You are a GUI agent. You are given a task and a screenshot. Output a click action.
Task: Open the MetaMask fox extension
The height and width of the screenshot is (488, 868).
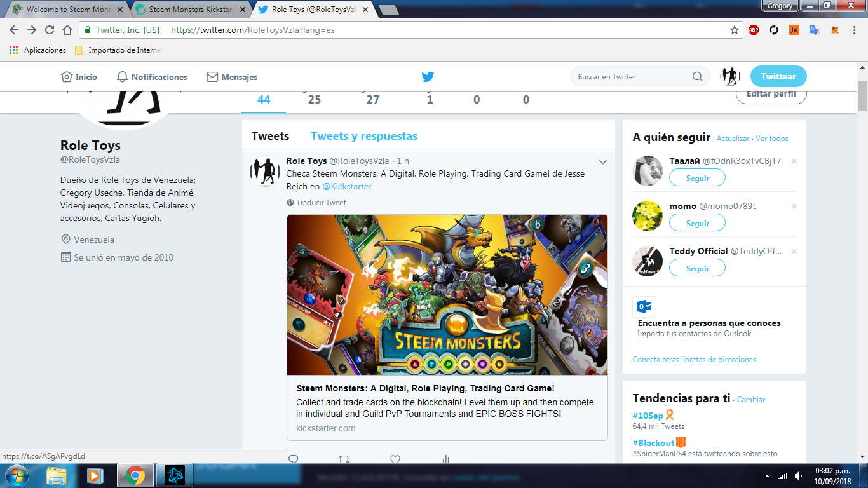click(835, 30)
